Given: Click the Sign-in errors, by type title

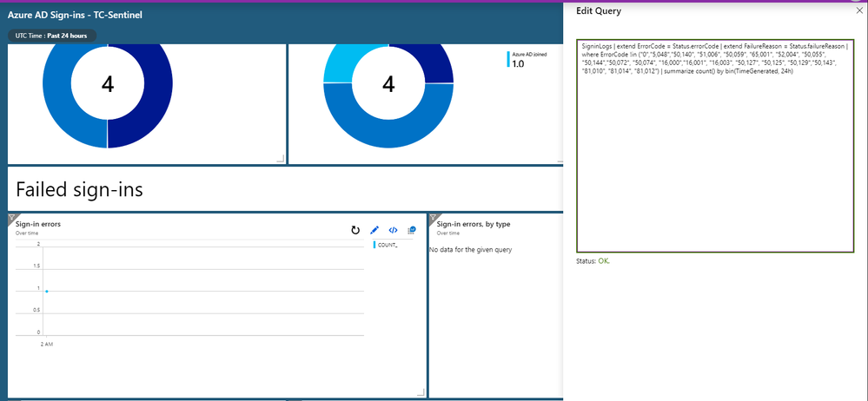Looking at the screenshot, I should pyautogui.click(x=474, y=224).
